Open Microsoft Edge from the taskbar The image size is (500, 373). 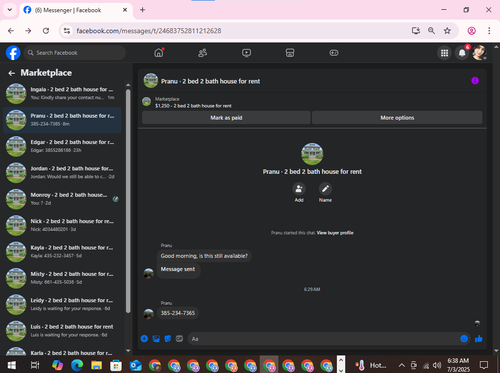click(x=77, y=365)
